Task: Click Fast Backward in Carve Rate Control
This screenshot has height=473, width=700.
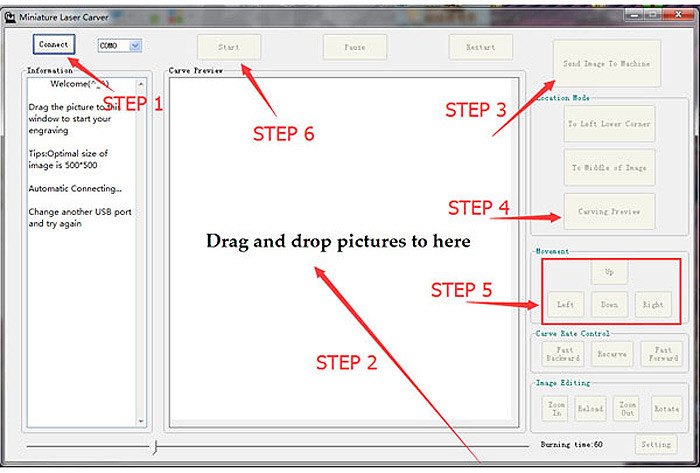Action: tap(563, 354)
